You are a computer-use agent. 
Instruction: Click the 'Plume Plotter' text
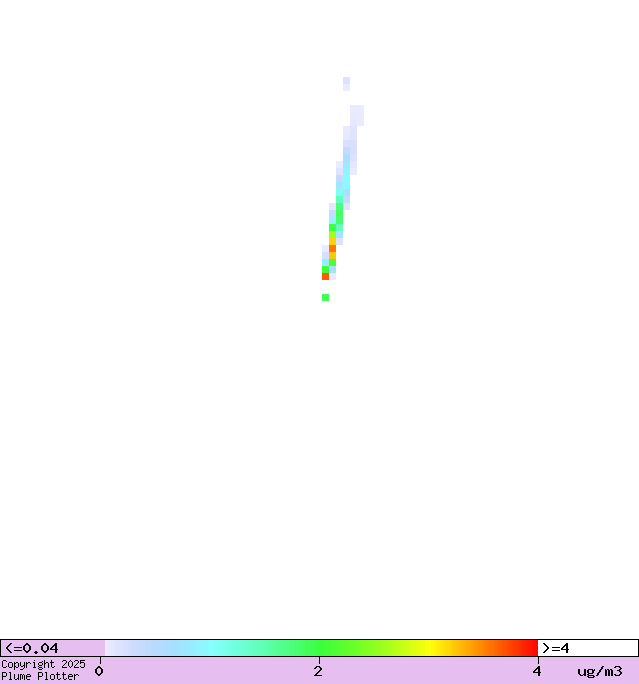(40, 676)
